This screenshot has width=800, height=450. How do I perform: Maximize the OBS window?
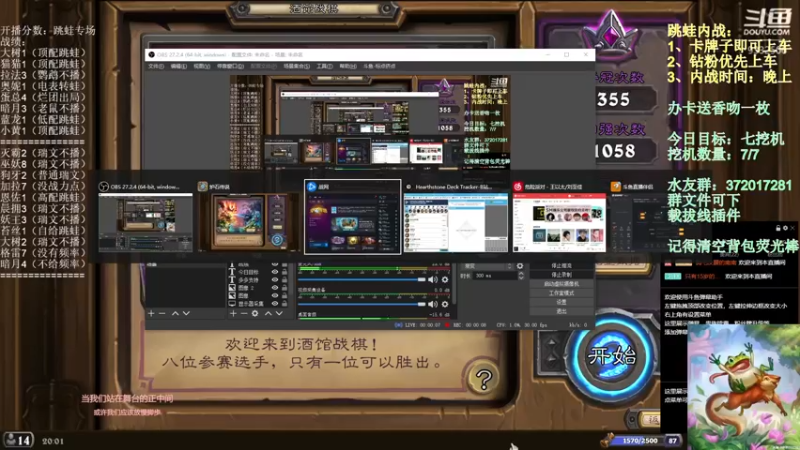566,55
